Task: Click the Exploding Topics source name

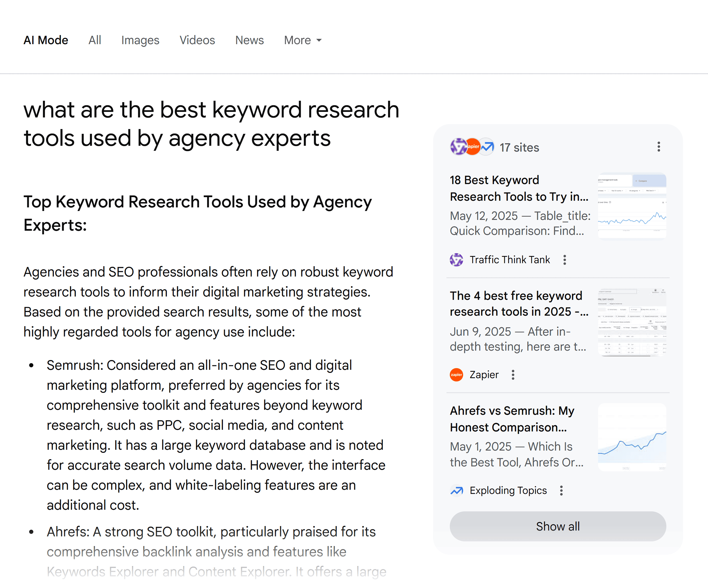Action: point(508,490)
